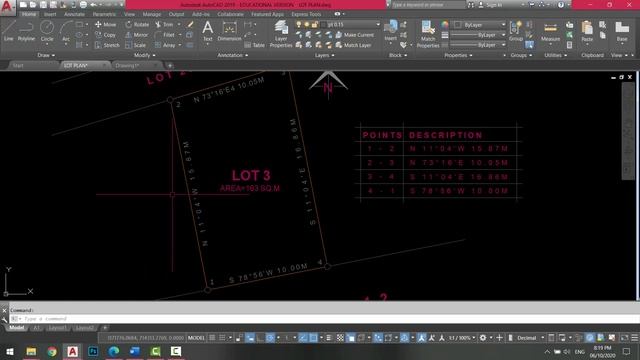640x360 pixels.
Task: Toggle object snap tracking in status bar
Action: click(x=303, y=338)
